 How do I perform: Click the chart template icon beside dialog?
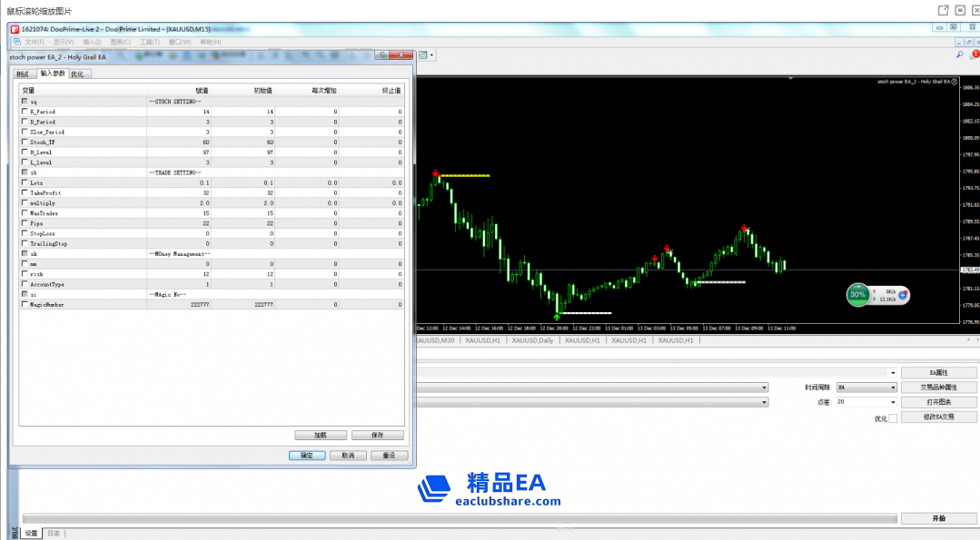tap(423, 55)
